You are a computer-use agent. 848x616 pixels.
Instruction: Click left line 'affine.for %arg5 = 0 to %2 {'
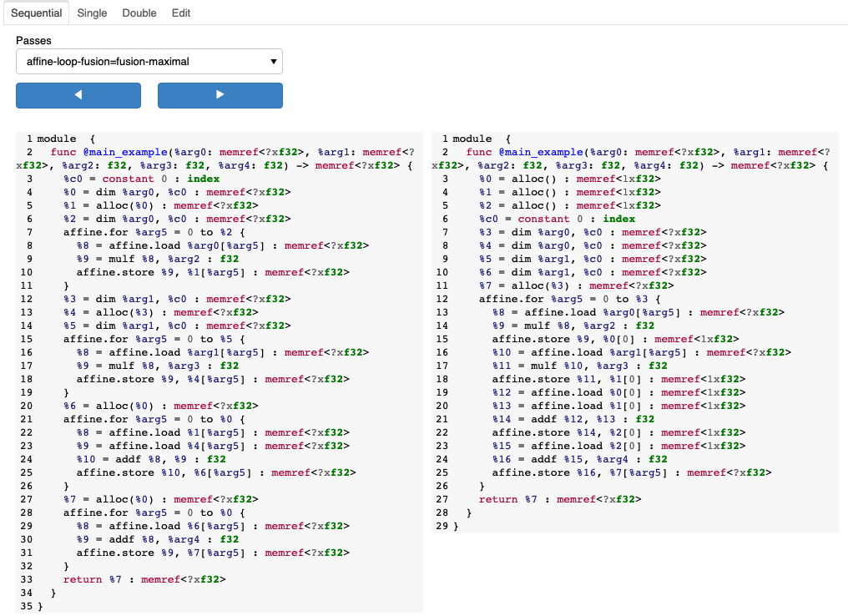click(x=154, y=232)
